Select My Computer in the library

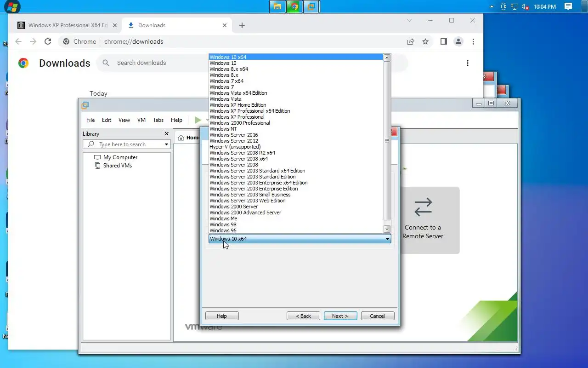pos(120,157)
